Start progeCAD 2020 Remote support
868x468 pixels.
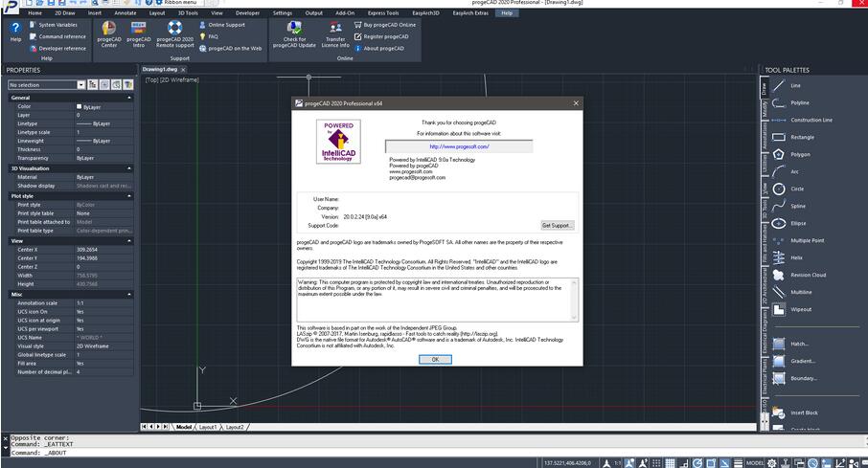click(175, 34)
